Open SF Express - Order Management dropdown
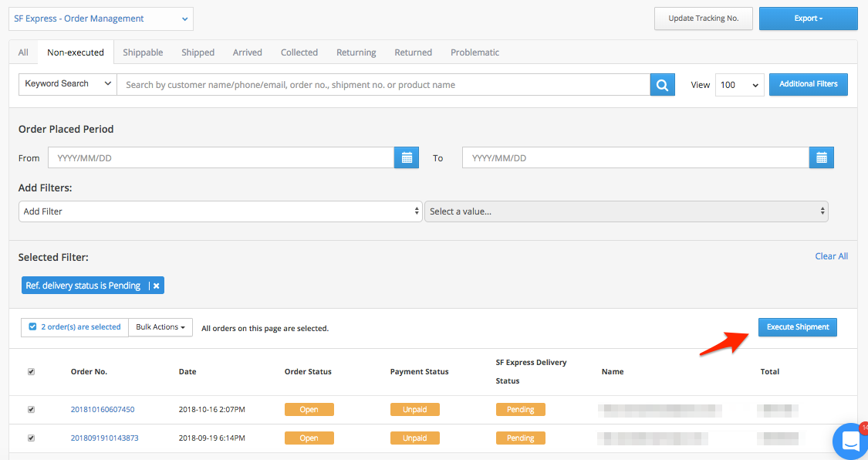The image size is (868, 460). tap(101, 19)
